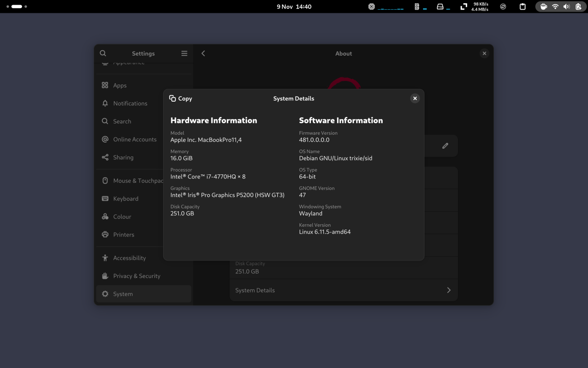Click the pencil icon to edit device name
Viewport: 588px width, 368px height.
(x=445, y=145)
